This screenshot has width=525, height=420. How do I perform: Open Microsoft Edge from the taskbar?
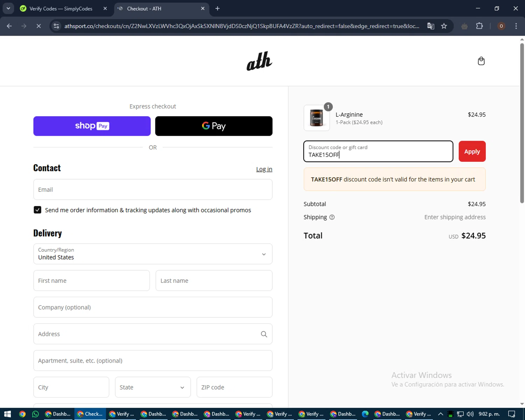[365, 414]
